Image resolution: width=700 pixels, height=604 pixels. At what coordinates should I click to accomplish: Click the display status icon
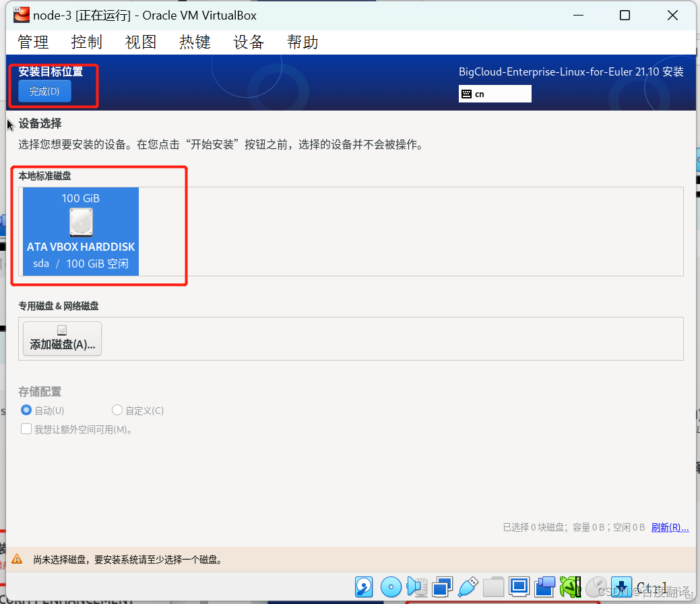(x=519, y=587)
